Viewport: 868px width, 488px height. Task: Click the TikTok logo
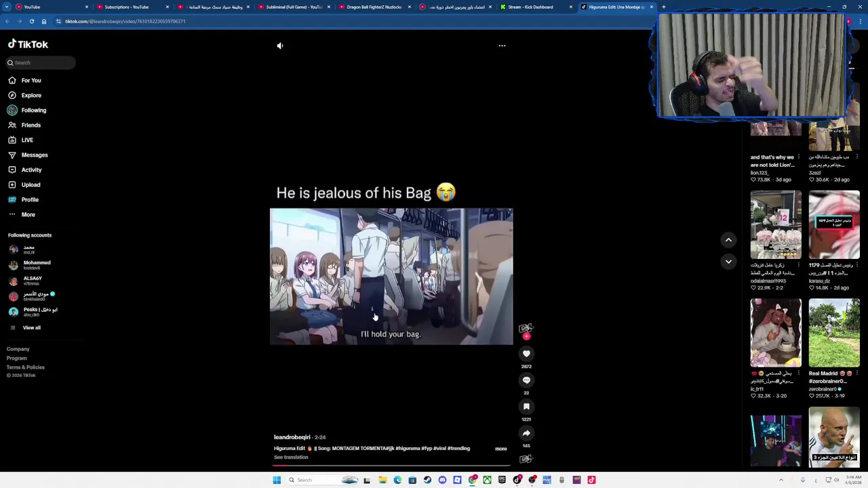coord(28,44)
